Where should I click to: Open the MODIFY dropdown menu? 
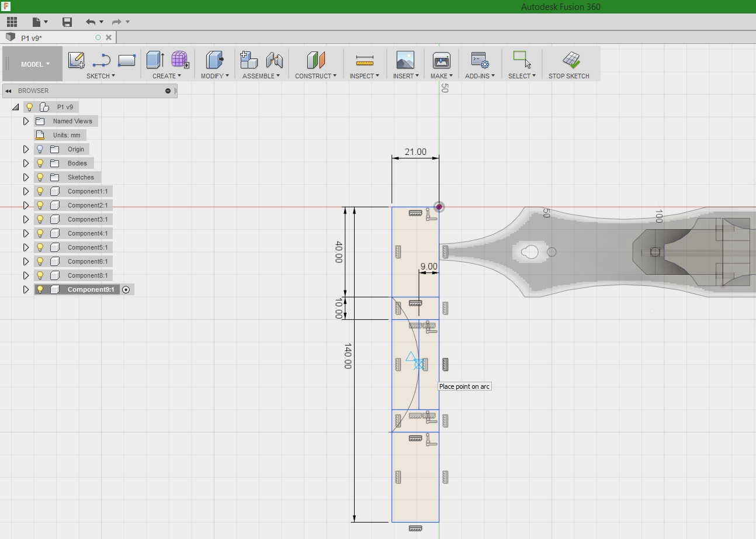pos(214,76)
